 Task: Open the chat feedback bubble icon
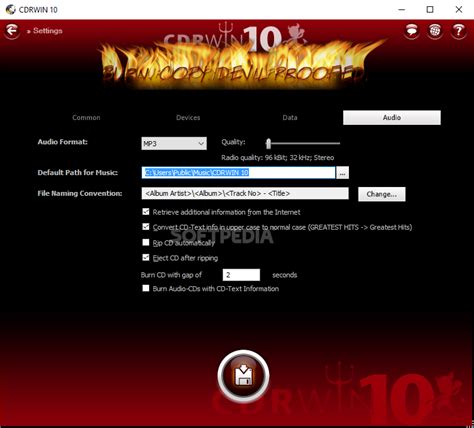click(x=412, y=31)
